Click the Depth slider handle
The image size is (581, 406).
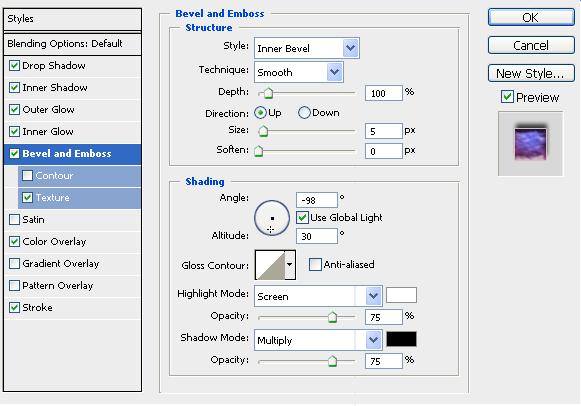pos(268,93)
